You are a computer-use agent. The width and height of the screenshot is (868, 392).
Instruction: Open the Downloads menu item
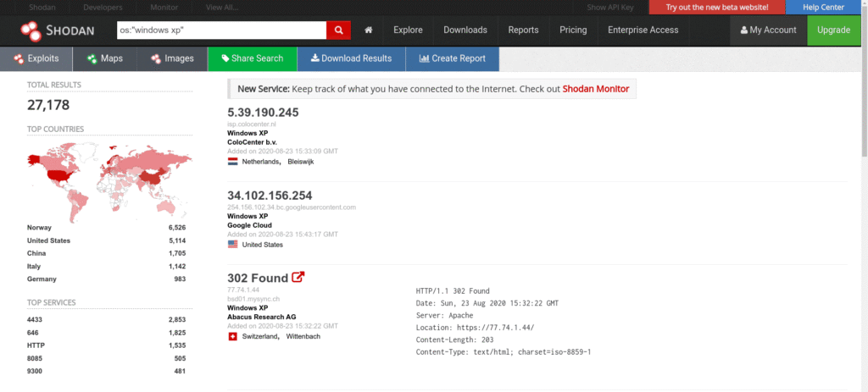[x=465, y=30]
